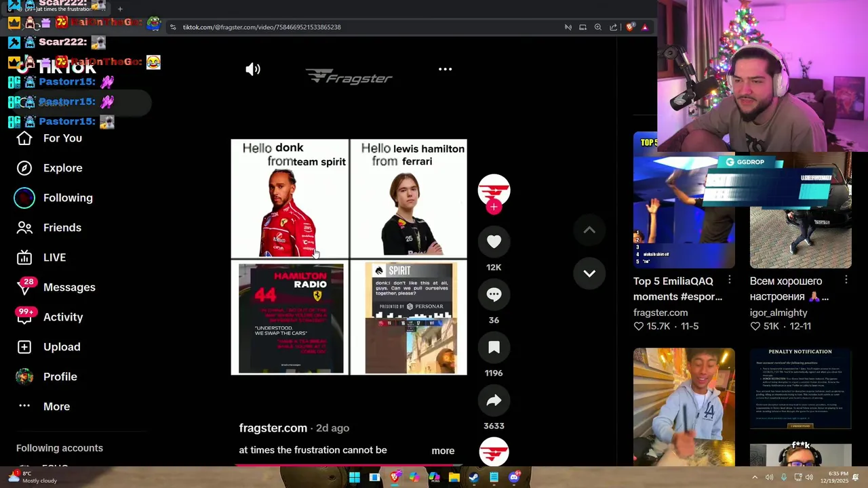Click the Fragster sound disc below share

[x=494, y=452]
